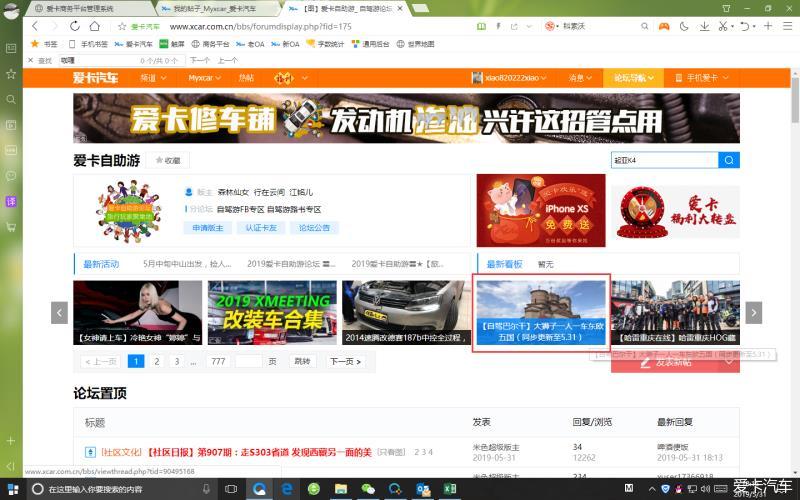Click the search magnifier in browser search box
800x500 pixels.
(x=645, y=26)
